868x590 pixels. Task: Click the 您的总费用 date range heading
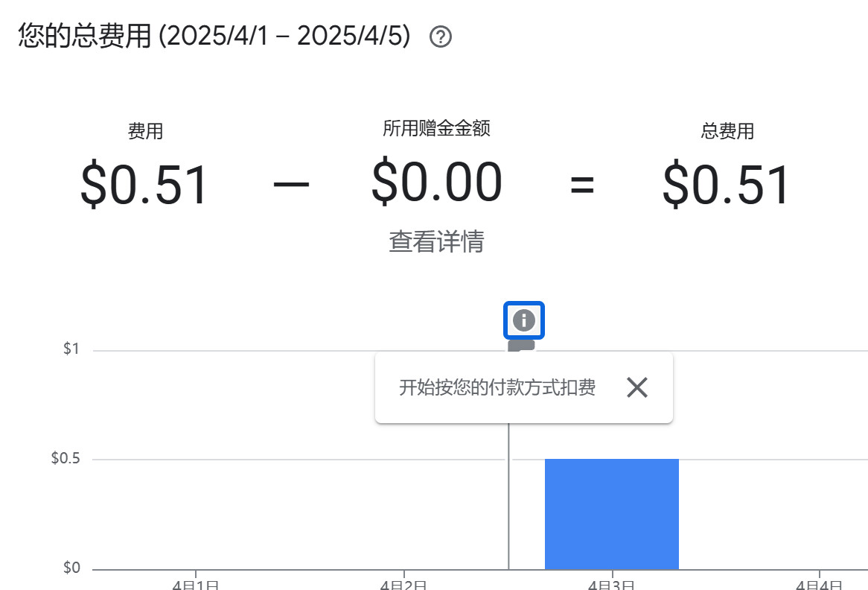pyautogui.click(x=214, y=36)
